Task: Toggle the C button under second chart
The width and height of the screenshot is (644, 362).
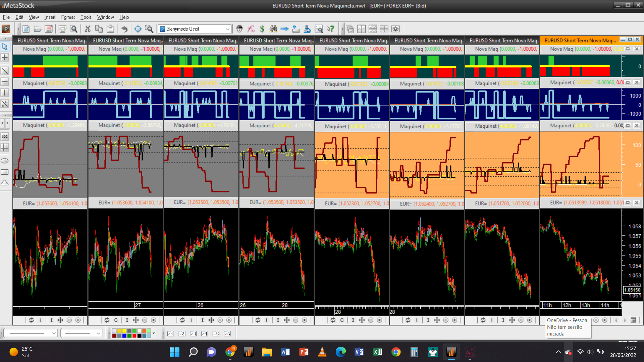Action: coord(116,320)
